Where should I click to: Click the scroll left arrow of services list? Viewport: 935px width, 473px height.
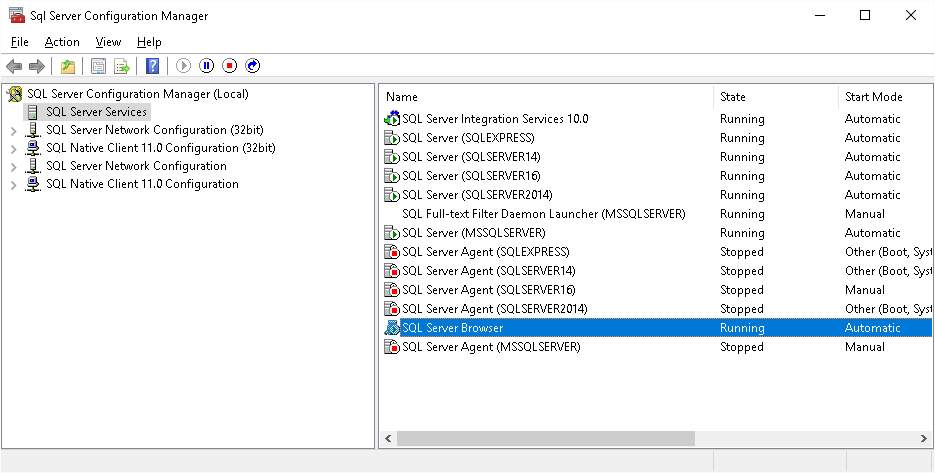388,439
